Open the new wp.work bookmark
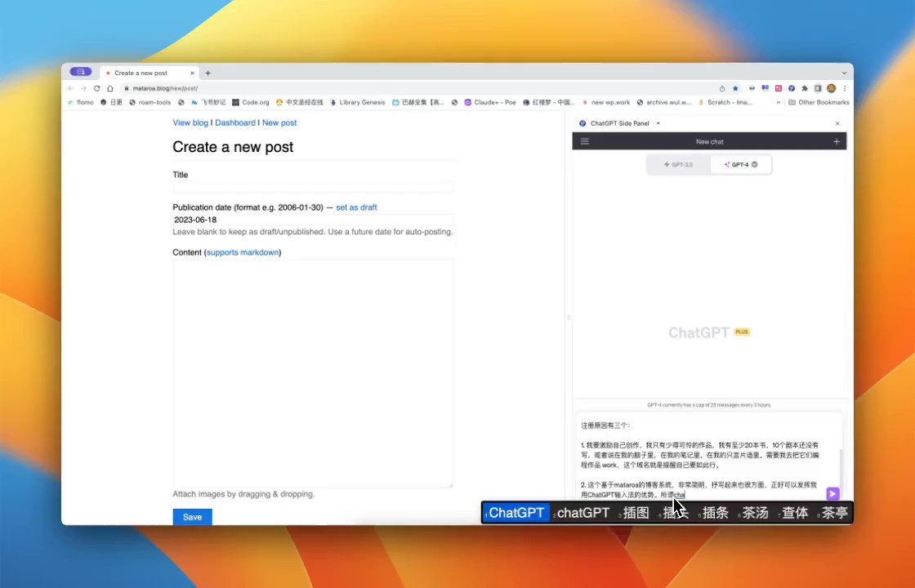The height and width of the screenshot is (588, 915). (x=605, y=102)
